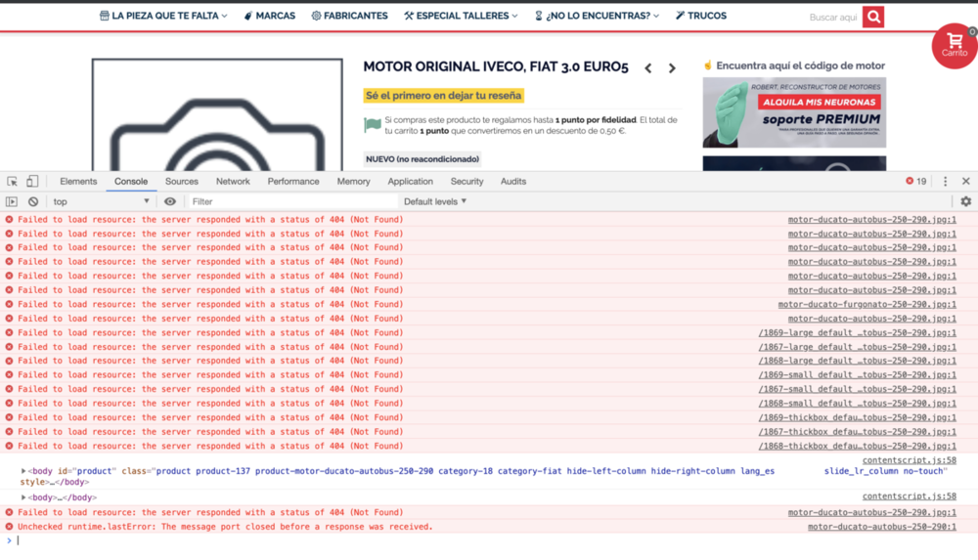The width and height of the screenshot is (978, 560).
Task: Go to previous product arrow
Action: (647, 68)
